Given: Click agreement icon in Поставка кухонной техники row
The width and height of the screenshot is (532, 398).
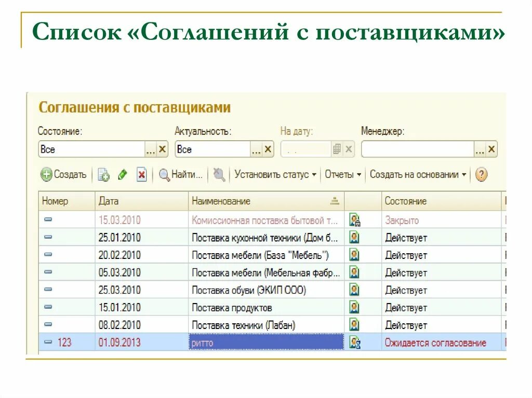Looking at the screenshot, I should (354, 237).
